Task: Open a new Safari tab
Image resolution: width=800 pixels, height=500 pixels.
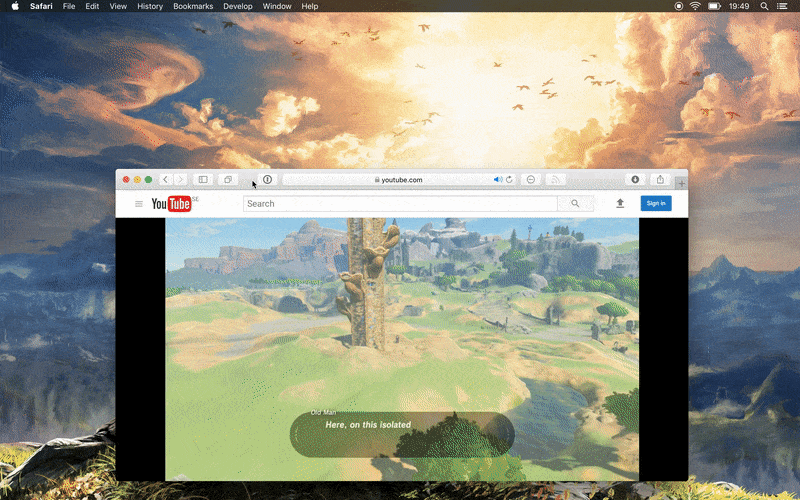Action: pos(682,183)
